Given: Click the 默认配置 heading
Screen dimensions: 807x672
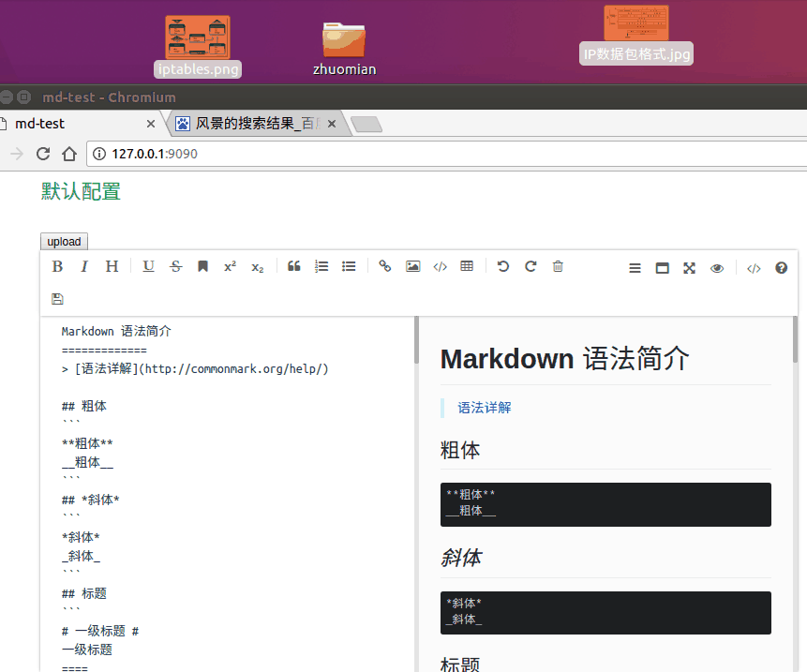Looking at the screenshot, I should pyautogui.click(x=81, y=191).
